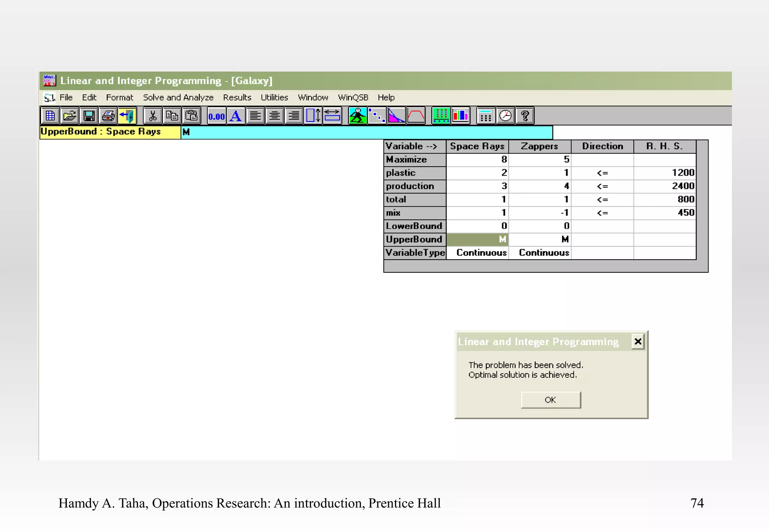The height and width of the screenshot is (532, 769).
Task: Select the plastic constraint direction cell
Action: [602, 173]
